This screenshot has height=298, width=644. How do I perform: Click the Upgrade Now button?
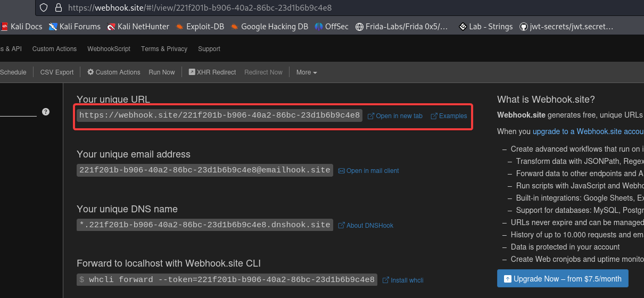point(563,279)
